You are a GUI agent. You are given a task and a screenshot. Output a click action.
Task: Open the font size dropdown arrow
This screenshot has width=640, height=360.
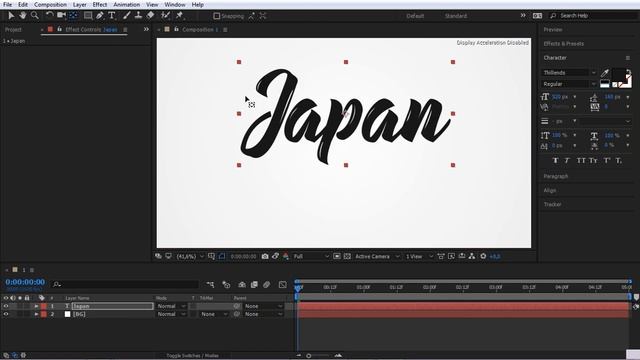[575, 97]
